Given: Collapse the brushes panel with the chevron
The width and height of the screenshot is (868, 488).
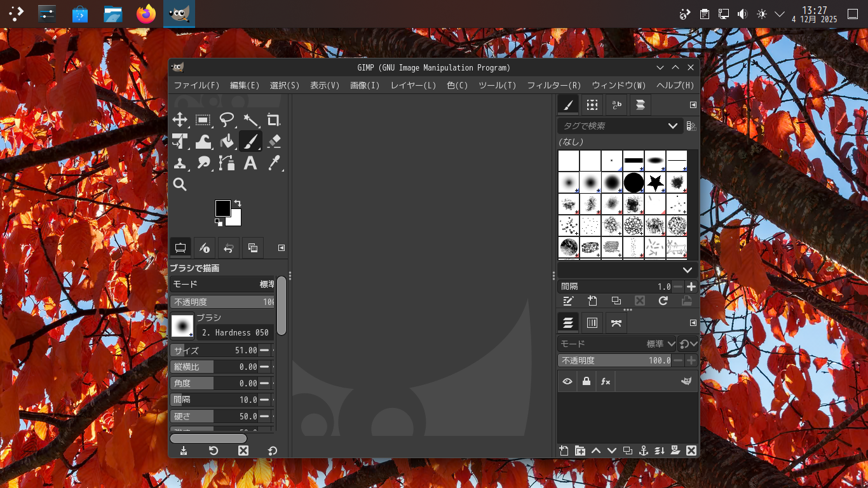Looking at the screenshot, I should tap(688, 269).
